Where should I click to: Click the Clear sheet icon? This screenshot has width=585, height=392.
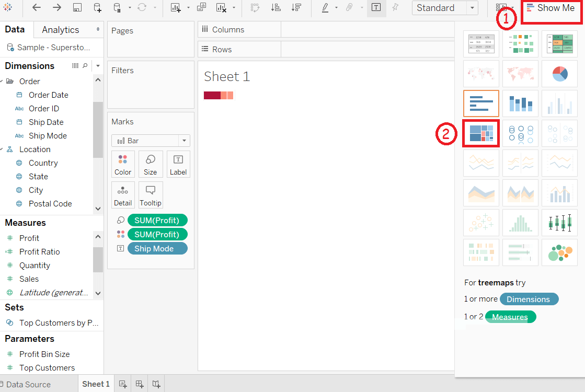pyautogui.click(x=221, y=7)
